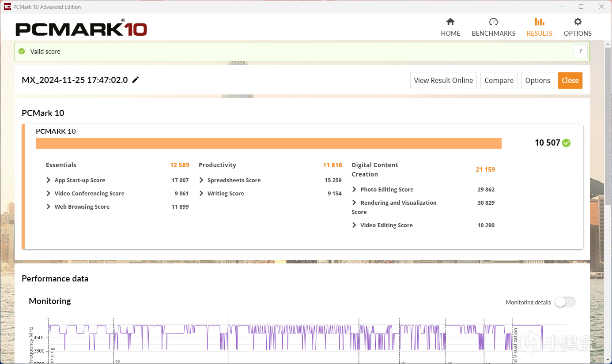612x364 pixels.
Task: Select the Results bar chart icon
Action: pos(539,22)
